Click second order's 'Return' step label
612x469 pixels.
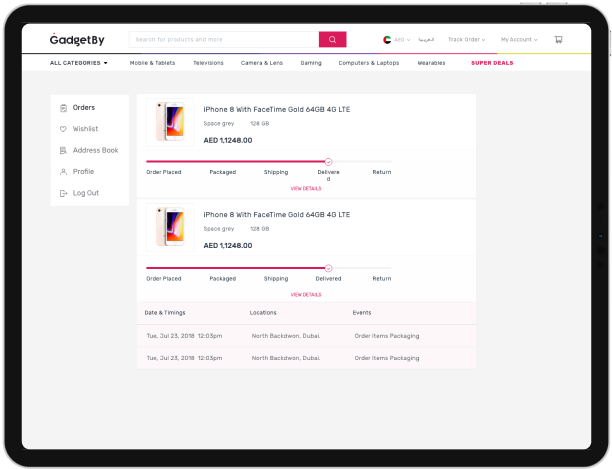(382, 279)
